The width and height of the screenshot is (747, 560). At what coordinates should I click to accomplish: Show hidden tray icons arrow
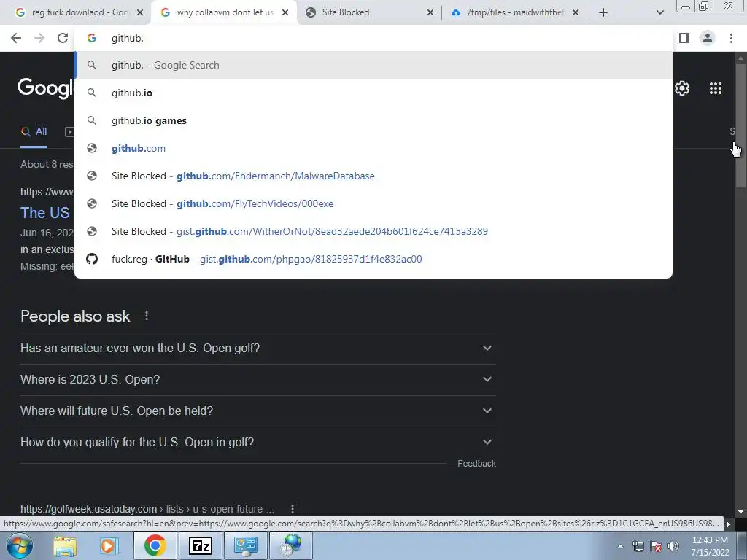(x=620, y=546)
